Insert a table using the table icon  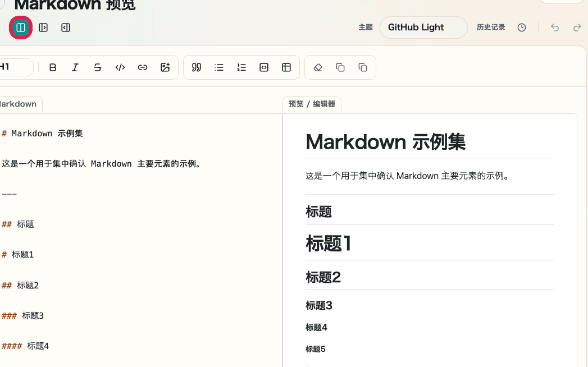286,67
